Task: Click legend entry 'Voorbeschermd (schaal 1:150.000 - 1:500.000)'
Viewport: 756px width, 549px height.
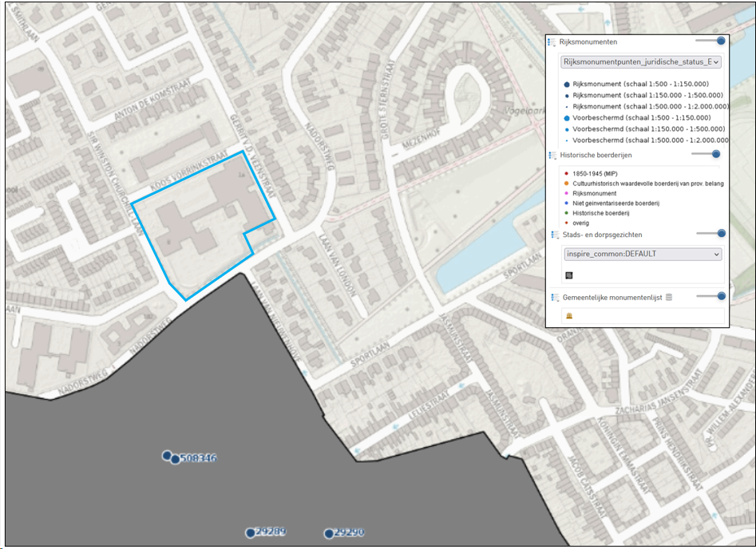Action: click(648, 129)
